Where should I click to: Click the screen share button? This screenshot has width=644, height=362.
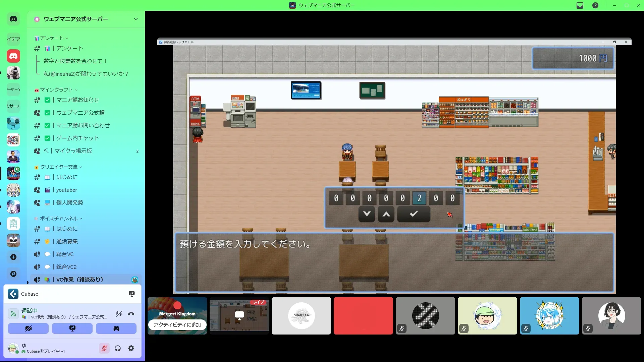point(72,328)
